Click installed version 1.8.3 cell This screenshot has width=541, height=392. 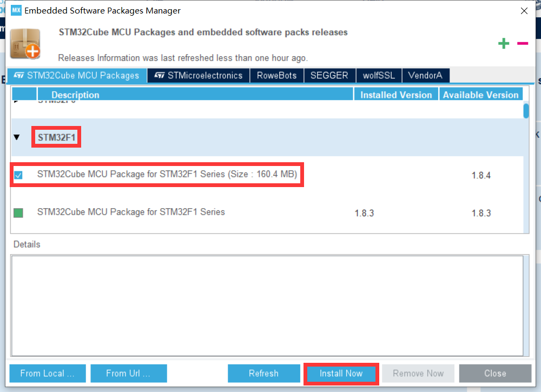click(x=364, y=214)
